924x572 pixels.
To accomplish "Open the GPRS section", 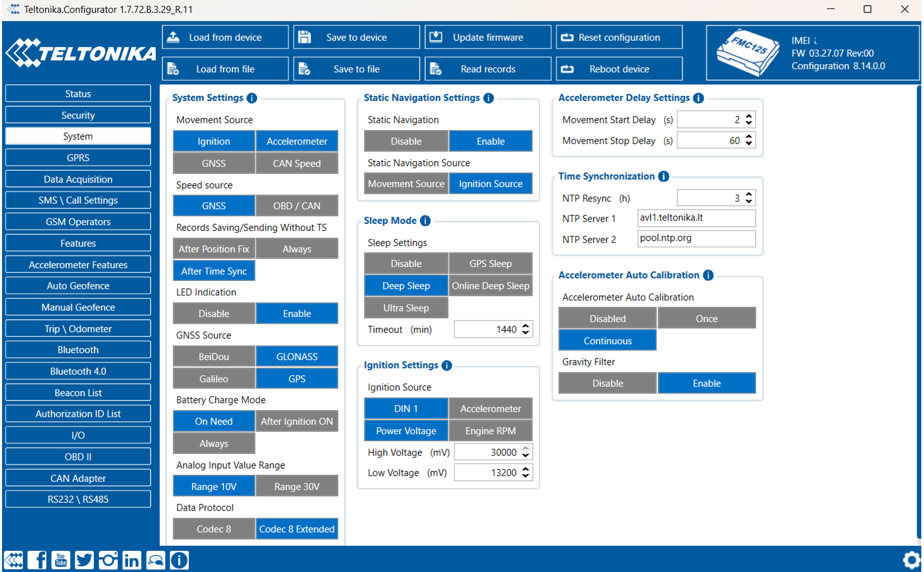I will (78, 158).
